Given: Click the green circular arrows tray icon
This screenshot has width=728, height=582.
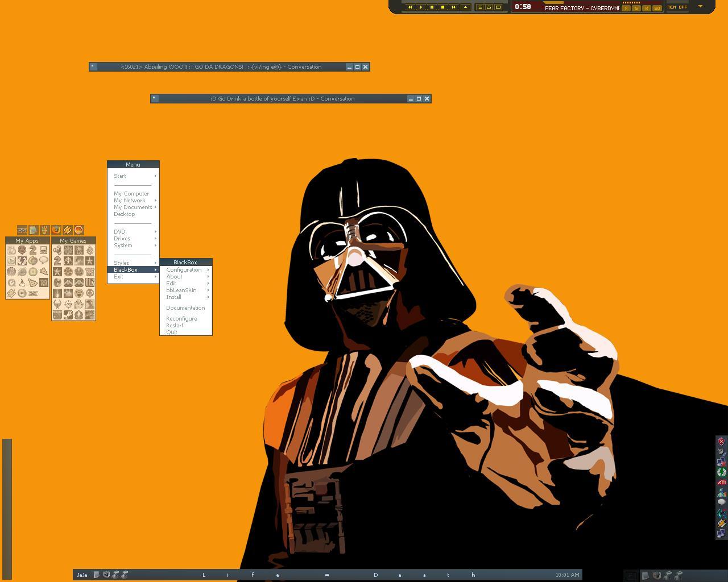Looking at the screenshot, I should click(x=721, y=472).
